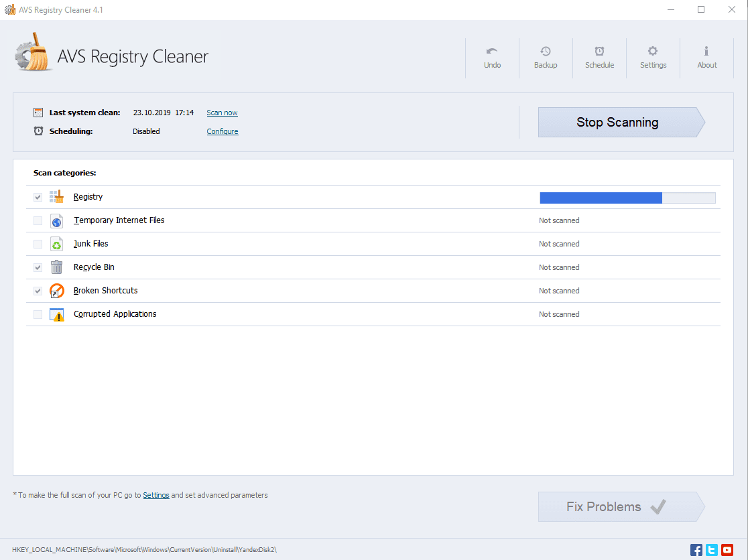The image size is (748, 560).
Task: Click the Scan now link
Action: pos(222,113)
